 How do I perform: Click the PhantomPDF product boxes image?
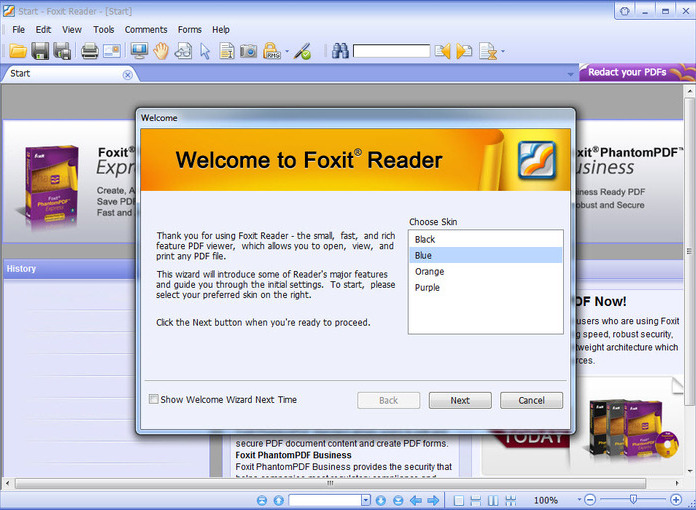[x=634, y=429]
